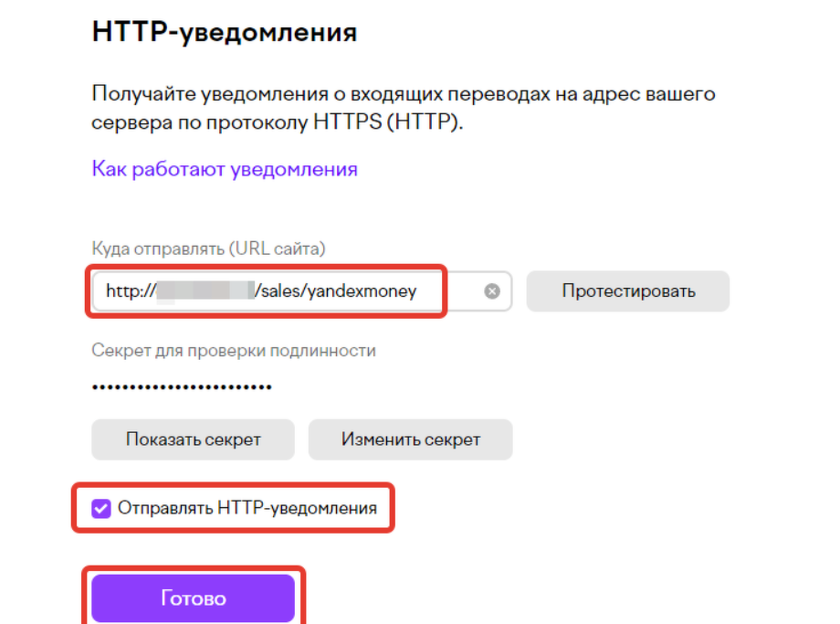
Task: Toggle the purple HTTP notifications checkbox
Action: pos(101,508)
